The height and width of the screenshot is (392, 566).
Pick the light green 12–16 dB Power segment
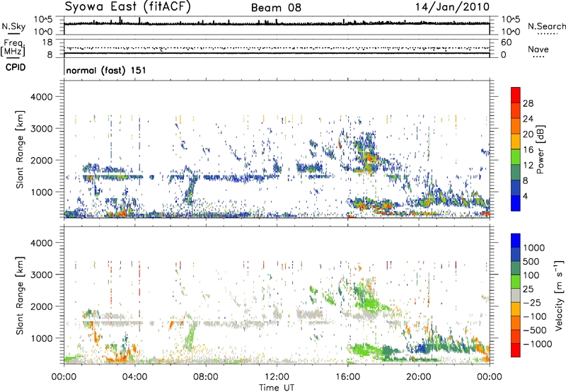[x=516, y=157]
